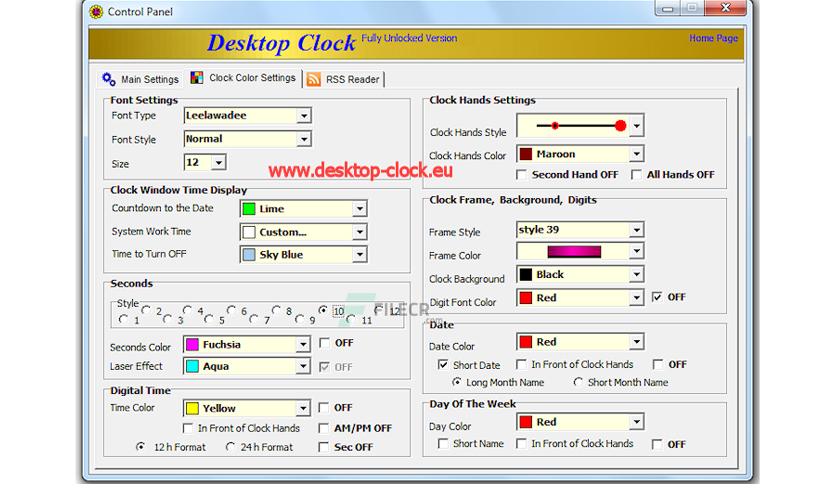836x484 pixels.
Task: Select seconds style 11 radio button
Action: (351, 319)
